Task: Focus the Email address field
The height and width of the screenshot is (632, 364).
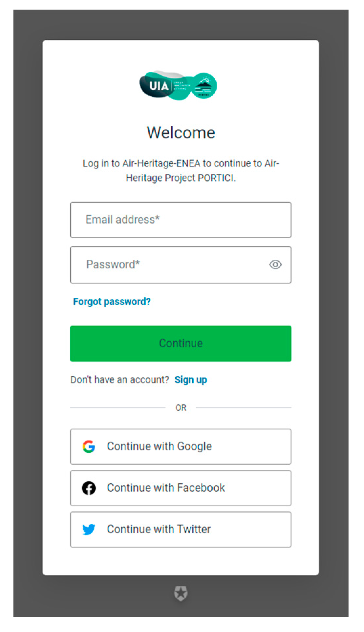Action: click(181, 220)
